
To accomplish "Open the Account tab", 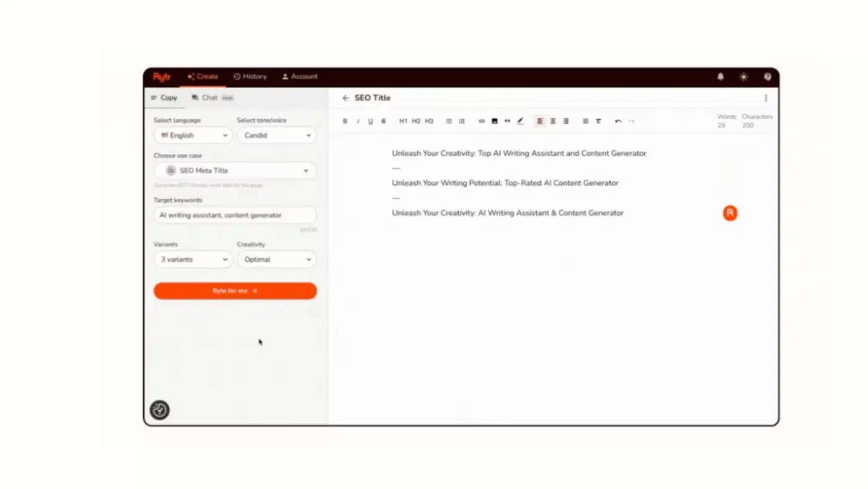I will [x=299, y=77].
